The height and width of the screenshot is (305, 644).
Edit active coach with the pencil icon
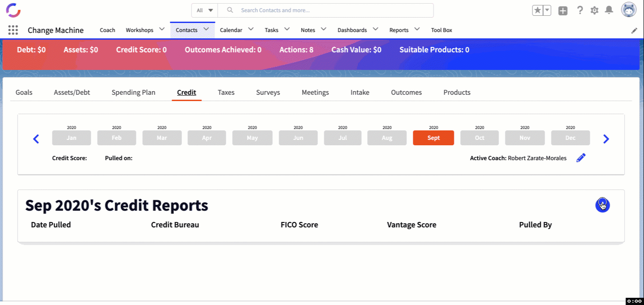(x=581, y=158)
